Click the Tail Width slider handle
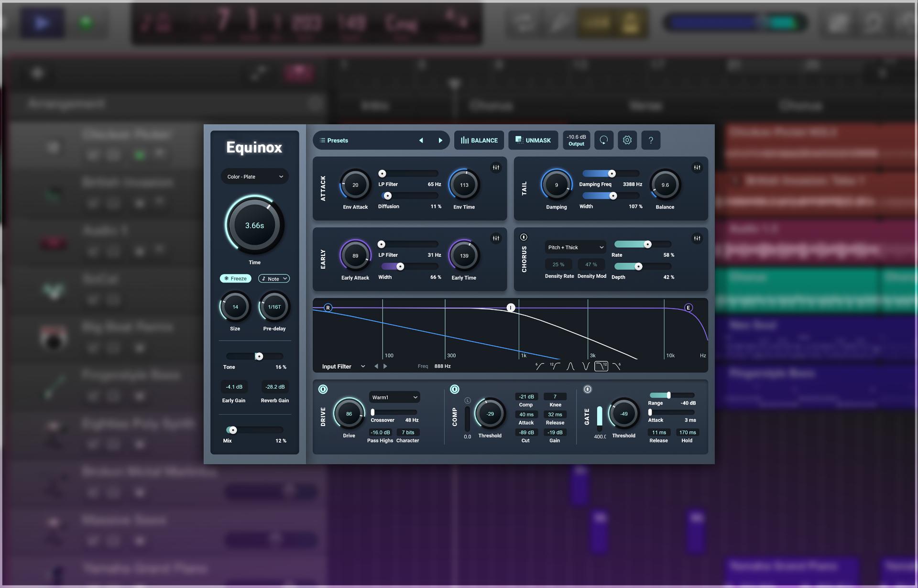This screenshot has height=588, width=918. click(613, 196)
